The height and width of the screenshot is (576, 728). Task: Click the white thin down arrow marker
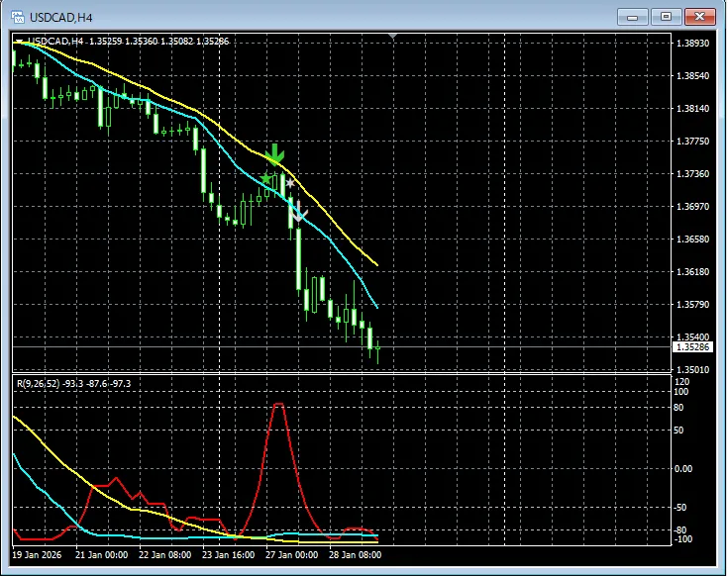(300, 211)
